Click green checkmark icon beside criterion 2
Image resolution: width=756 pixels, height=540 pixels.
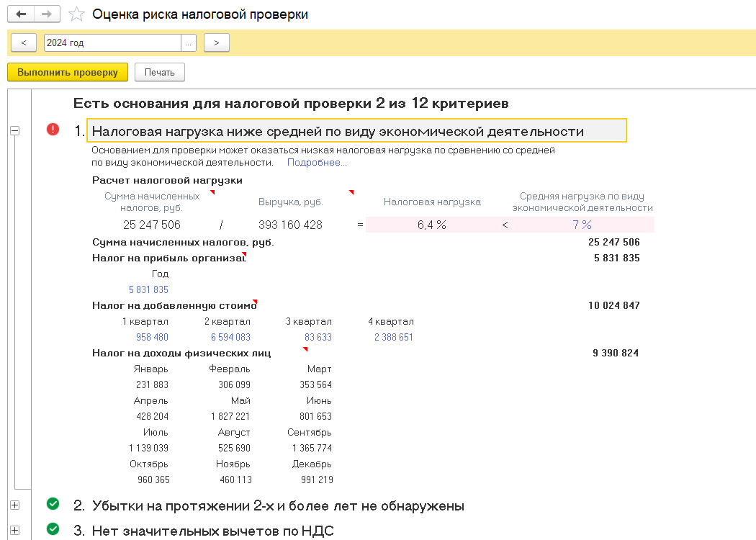53,504
